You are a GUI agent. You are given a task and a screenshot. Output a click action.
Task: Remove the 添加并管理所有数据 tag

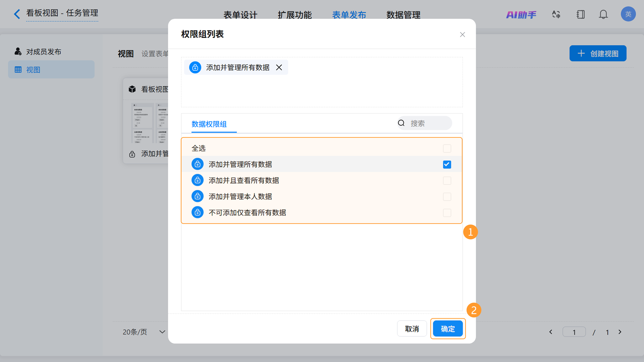(279, 67)
